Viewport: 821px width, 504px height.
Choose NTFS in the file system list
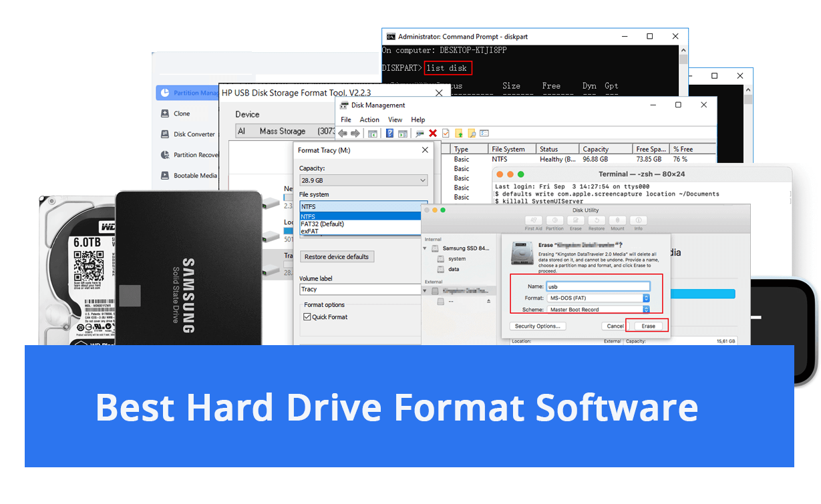click(360, 216)
